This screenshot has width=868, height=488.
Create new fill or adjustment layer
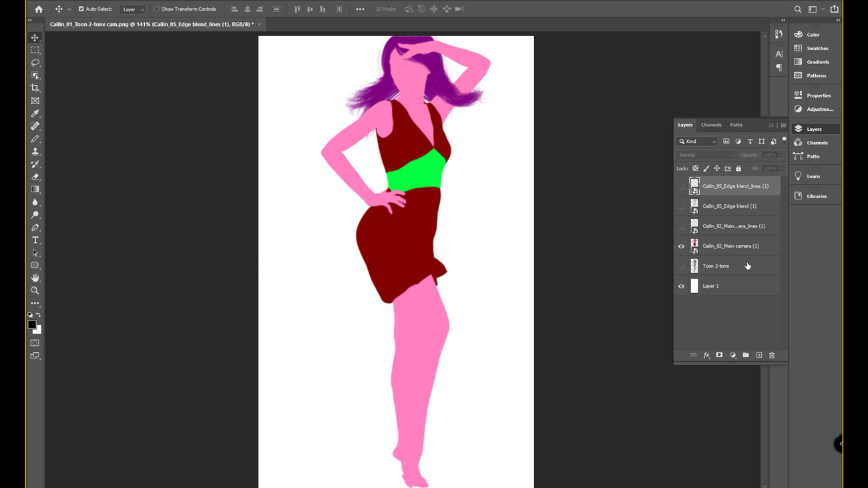(x=732, y=355)
